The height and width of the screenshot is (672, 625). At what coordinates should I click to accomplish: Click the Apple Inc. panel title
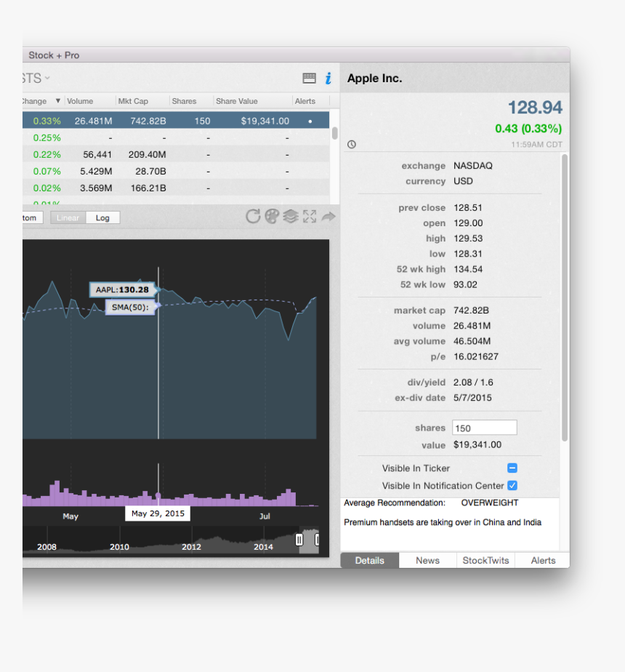(374, 79)
